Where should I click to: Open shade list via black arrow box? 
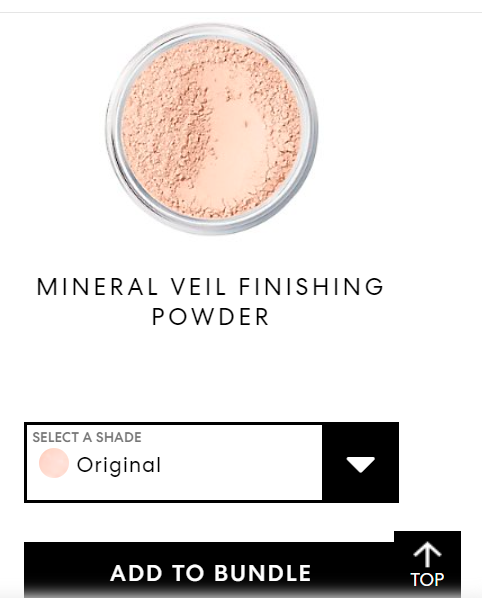pyautogui.click(x=360, y=462)
